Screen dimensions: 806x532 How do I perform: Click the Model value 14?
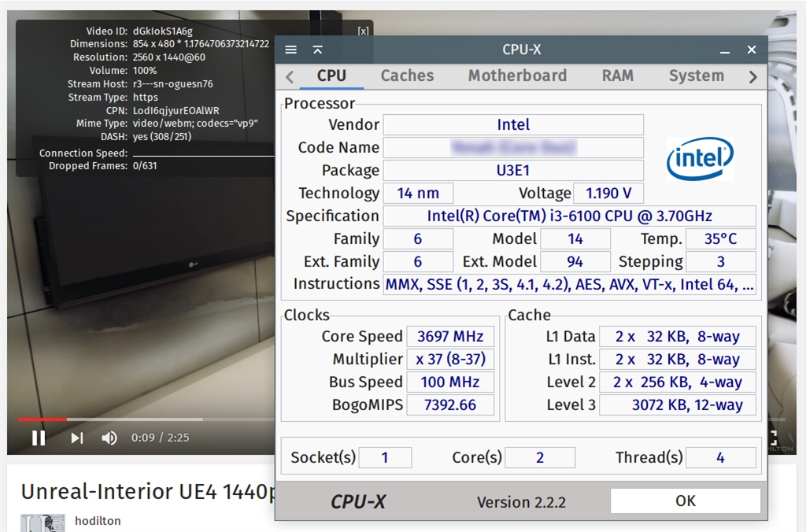coord(575,239)
